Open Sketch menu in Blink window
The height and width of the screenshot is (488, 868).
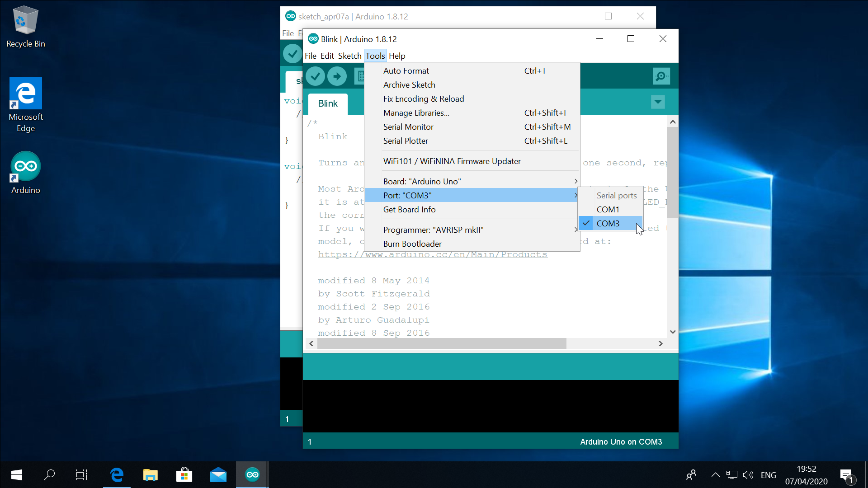point(350,56)
